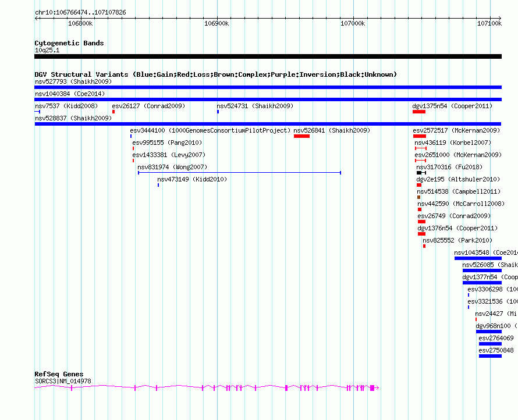The image size is (518, 420).
Task: Click the red esv26127 loss marker
Action: [113, 112]
